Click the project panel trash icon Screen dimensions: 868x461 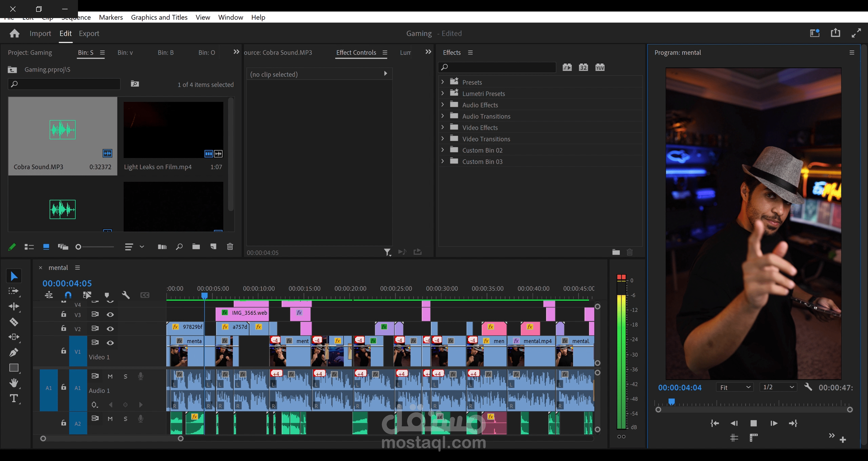point(230,247)
